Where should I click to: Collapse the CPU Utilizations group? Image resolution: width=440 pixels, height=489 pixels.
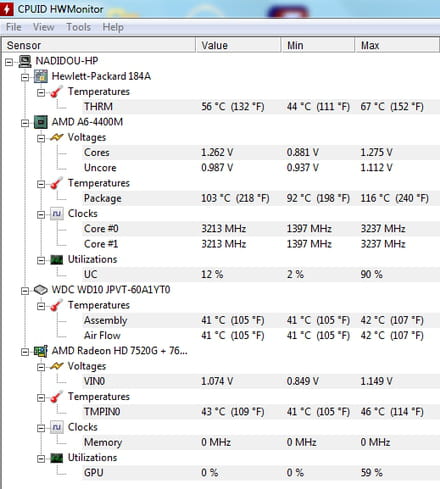click(x=41, y=260)
